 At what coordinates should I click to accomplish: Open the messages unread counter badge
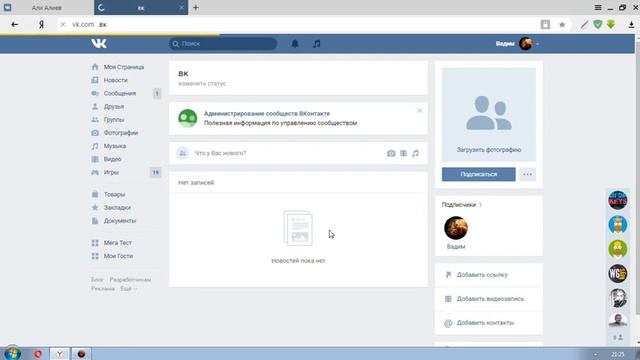[157, 93]
